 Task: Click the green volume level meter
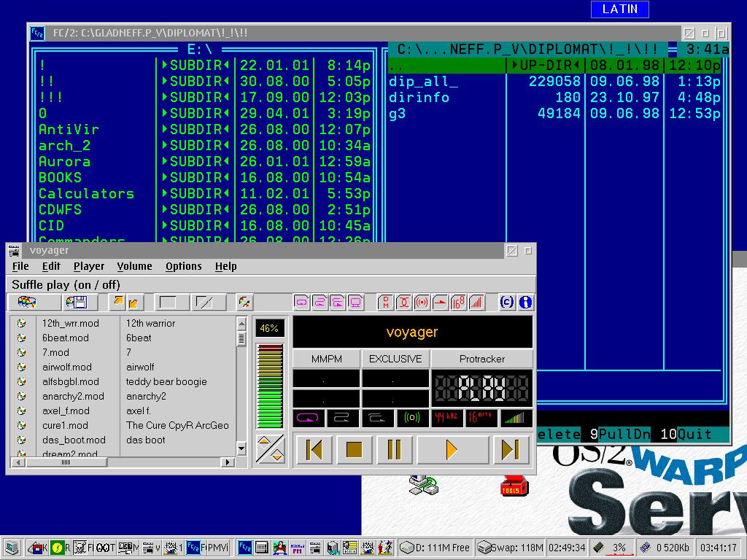click(x=270, y=386)
